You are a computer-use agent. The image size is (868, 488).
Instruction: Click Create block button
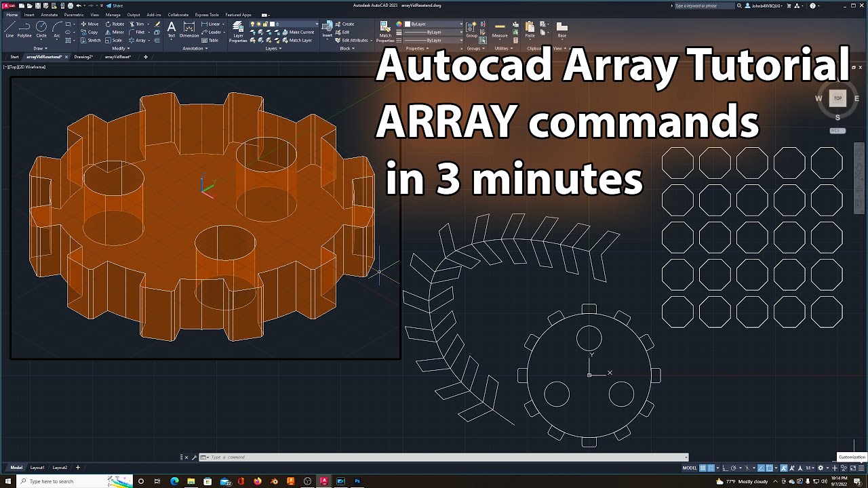[x=345, y=24]
